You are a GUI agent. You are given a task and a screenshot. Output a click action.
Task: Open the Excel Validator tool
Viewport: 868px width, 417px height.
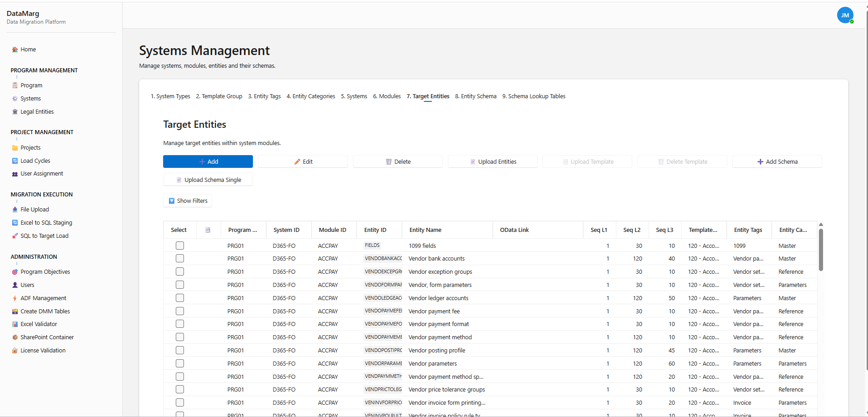point(39,324)
